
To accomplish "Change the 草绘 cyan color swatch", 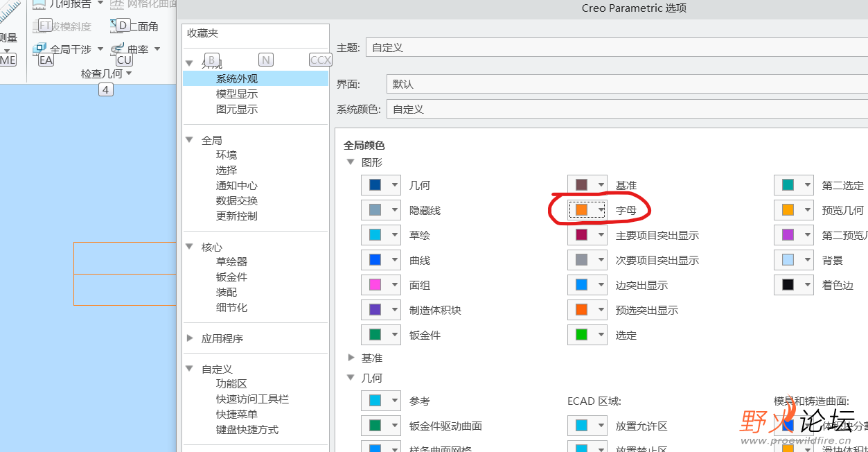I will [380, 235].
